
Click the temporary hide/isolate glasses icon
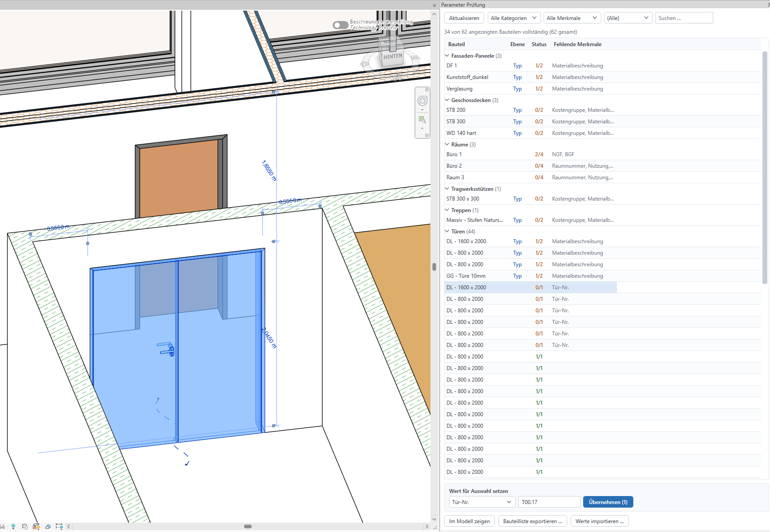(x=2, y=527)
